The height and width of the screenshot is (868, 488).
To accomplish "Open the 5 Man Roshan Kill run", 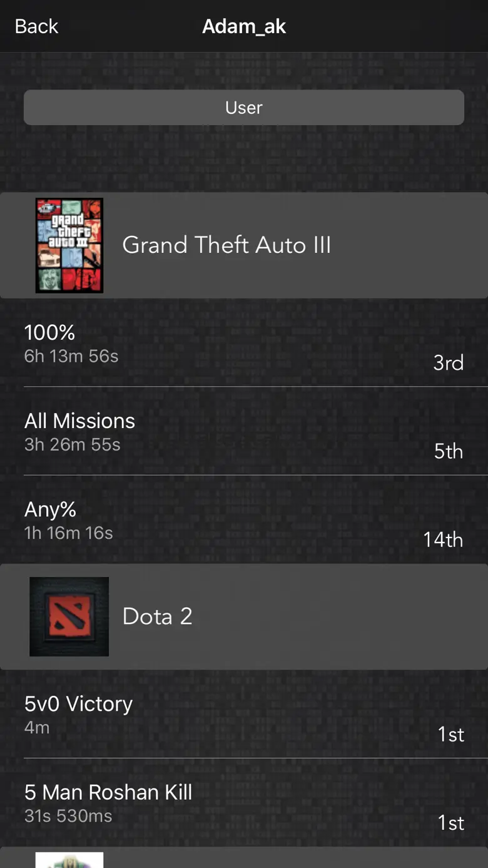I will (244, 803).
